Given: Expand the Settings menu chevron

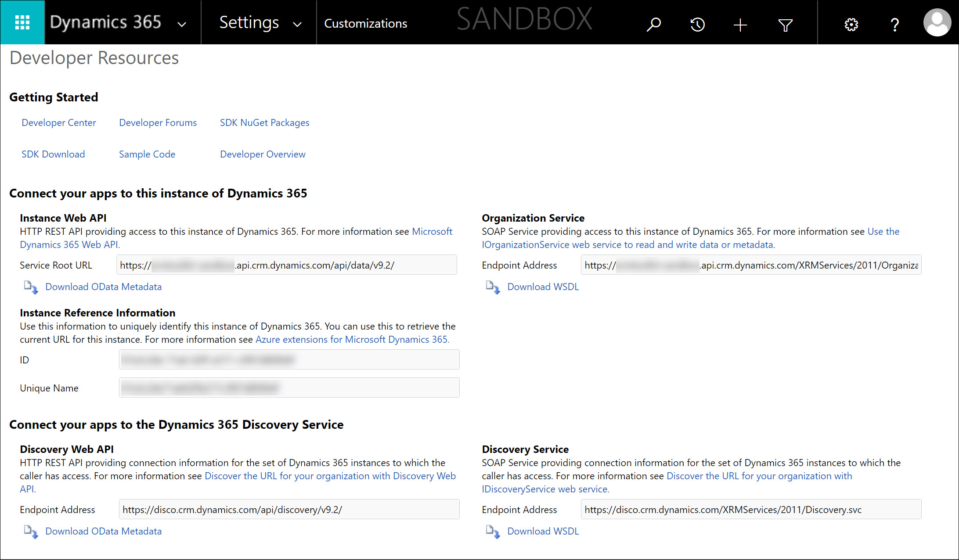Looking at the screenshot, I should coord(297,25).
